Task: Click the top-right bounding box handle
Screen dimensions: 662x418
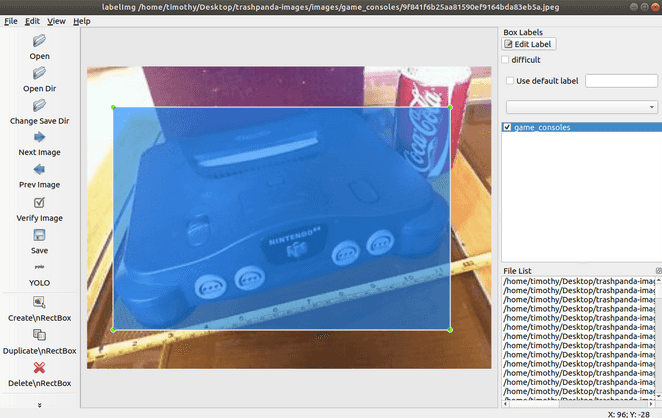Action: point(450,107)
